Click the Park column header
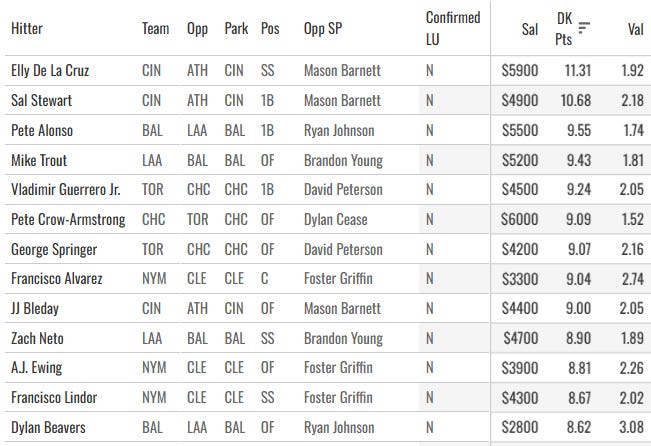This screenshot has width=651, height=446. 236,29
